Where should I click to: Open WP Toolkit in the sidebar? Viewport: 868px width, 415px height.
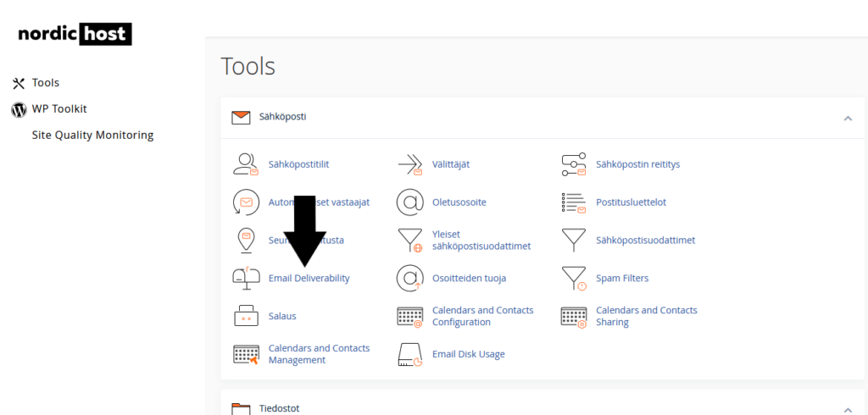[59, 109]
